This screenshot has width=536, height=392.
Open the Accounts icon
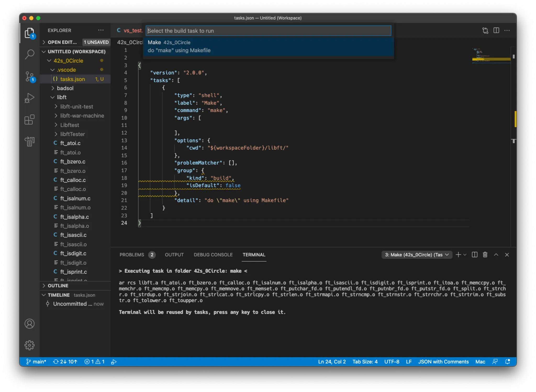(x=29, y=324)
